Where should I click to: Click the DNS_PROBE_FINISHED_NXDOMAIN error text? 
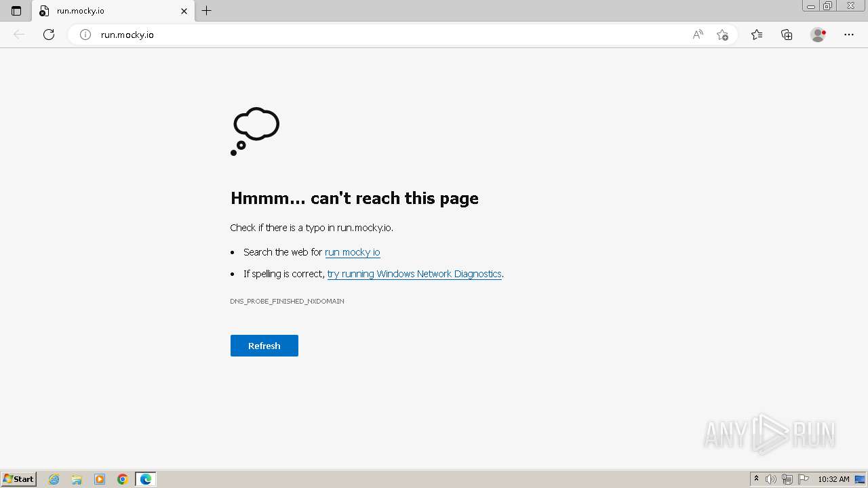pyautogui.click(x=287, y=301)
